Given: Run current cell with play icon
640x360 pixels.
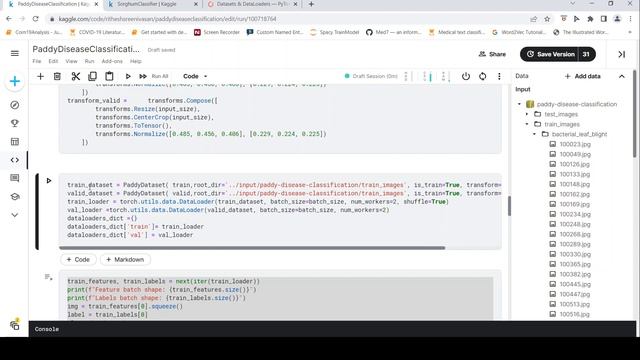Looking at the screenshot, I should pos(128,76).
